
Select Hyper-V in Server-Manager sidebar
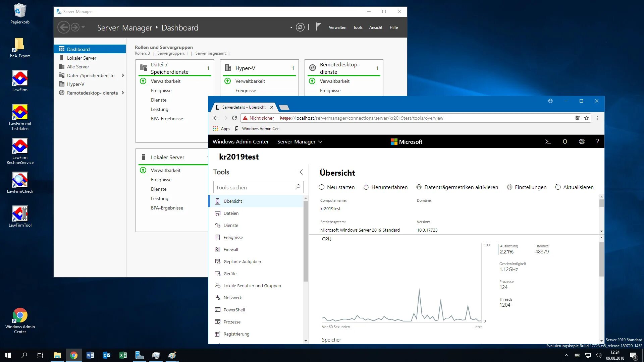click(x=90, y=84)
